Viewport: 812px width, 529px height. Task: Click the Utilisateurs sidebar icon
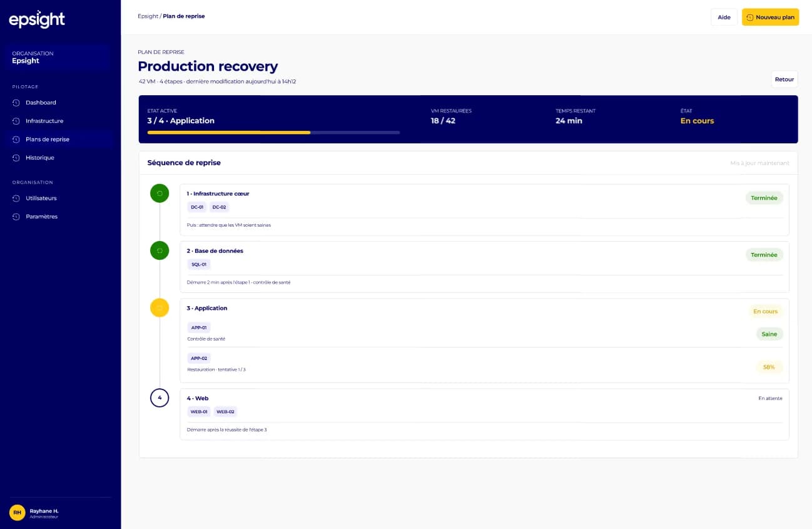point(16,198)
